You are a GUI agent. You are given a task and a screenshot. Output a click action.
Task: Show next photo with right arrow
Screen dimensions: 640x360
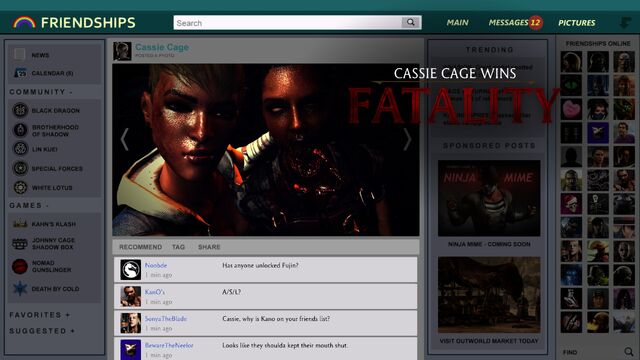(407, 140)
